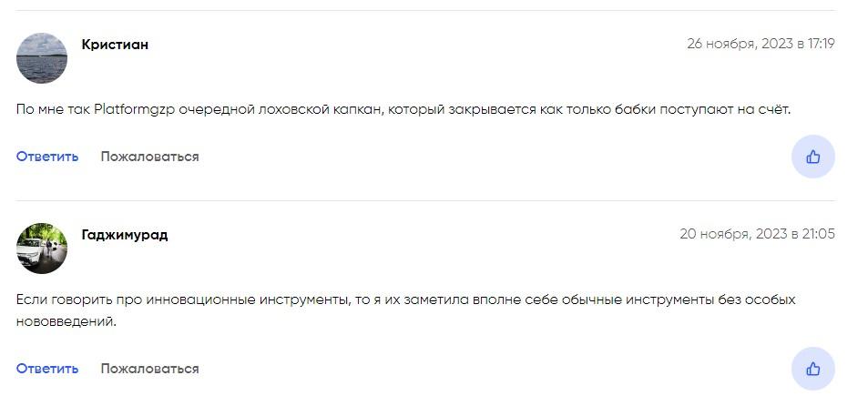This screenshot has height=406, width=868.
Task: Click the divider line between both comments
Action: 425,201
